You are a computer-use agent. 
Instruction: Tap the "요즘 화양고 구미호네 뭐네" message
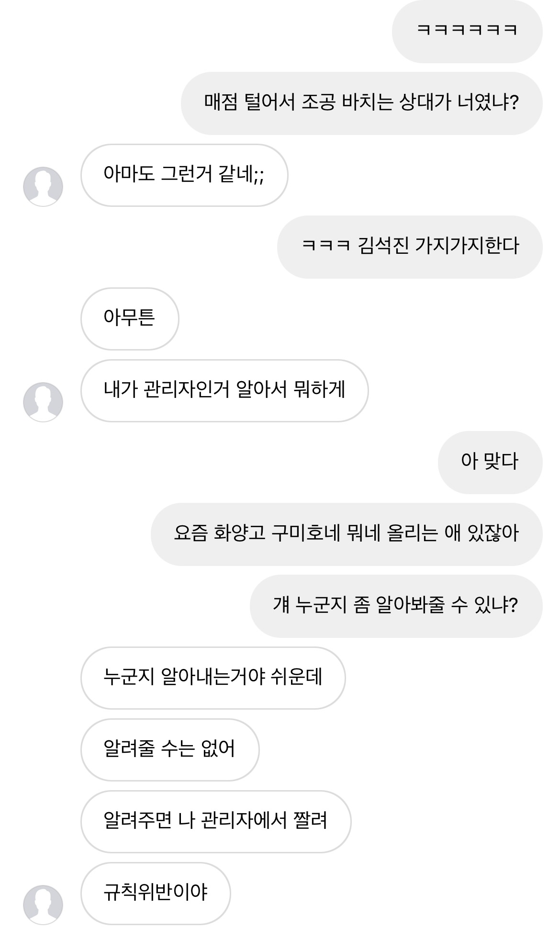pos(347,534)
